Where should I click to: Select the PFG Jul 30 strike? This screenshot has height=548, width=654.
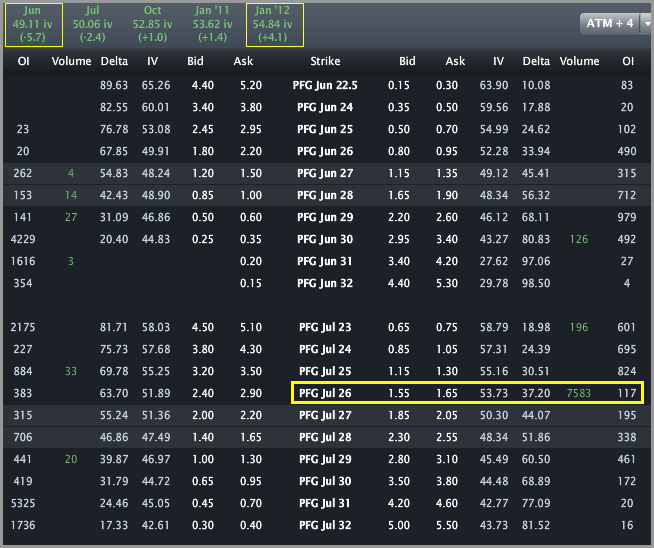coord(325,481)
